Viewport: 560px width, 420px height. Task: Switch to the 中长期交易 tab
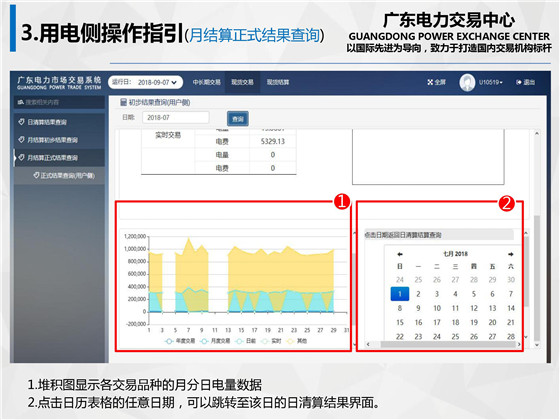tap(206, 82)
